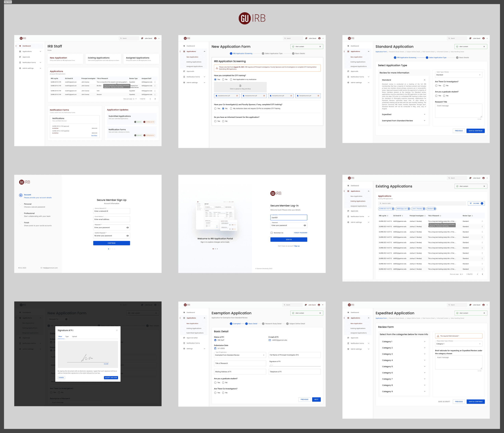Expand 'Exempted from Standard Review' accordion on Standard Application

point(424,121)
